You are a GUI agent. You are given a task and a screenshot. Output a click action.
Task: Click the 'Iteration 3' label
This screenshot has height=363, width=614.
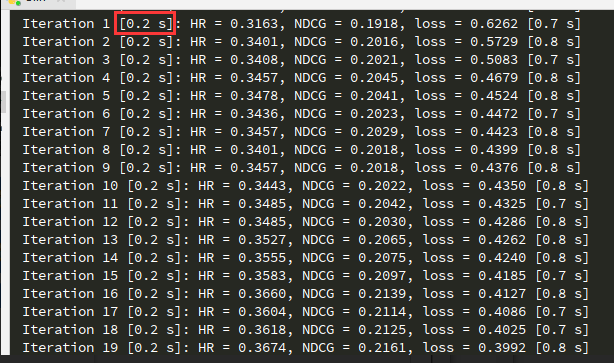pyautogui.click(x=66, y=60)
